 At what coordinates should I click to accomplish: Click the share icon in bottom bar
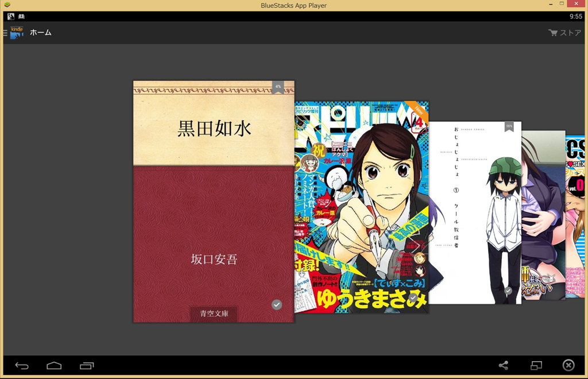(x=503, y=366)
